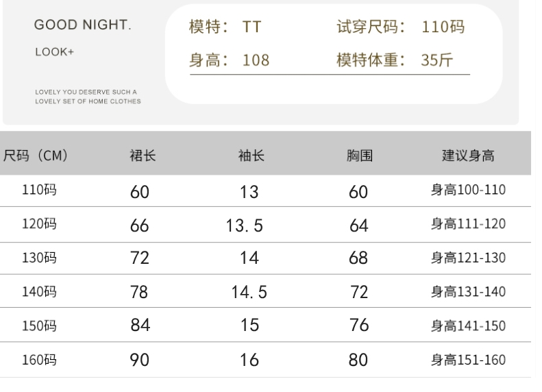Click the 身高 108 model height text
Image resolution: width=542 pixels, height=392 pixels.
tap(229, 60)
